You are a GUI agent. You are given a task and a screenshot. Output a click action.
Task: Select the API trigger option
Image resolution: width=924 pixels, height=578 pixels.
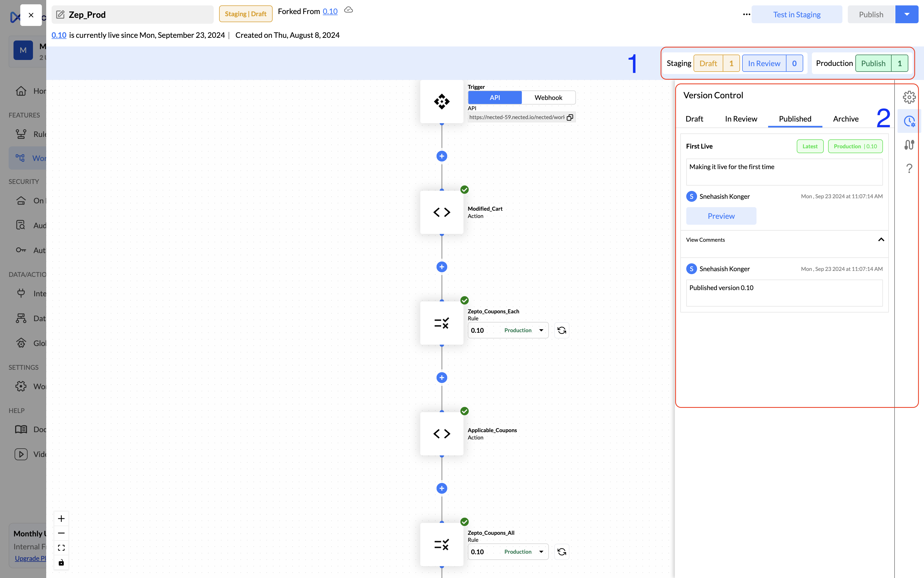pyautogui.click(x=495, y=98)
